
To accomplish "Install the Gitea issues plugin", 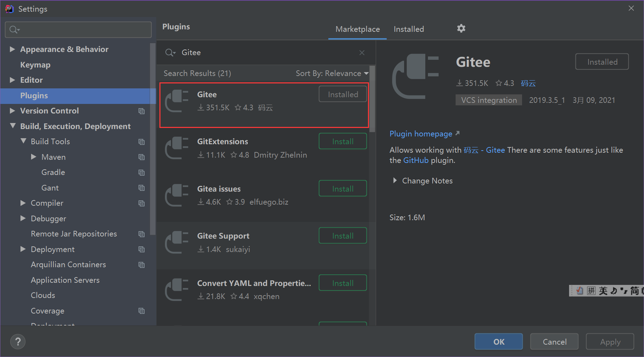I will 343,189.
